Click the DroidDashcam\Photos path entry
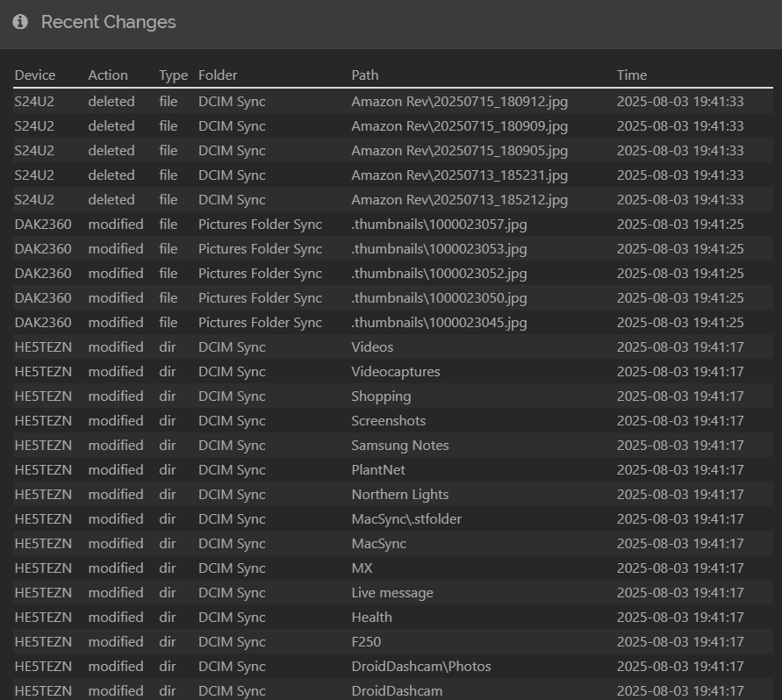This screenshot has height=700, width=782. tap(421, 666)
